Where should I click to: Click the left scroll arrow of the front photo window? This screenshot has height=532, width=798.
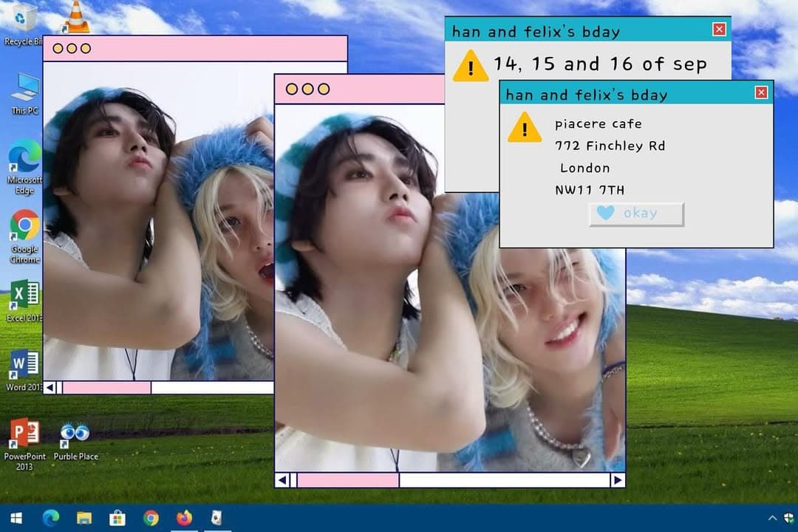[282, 480]
